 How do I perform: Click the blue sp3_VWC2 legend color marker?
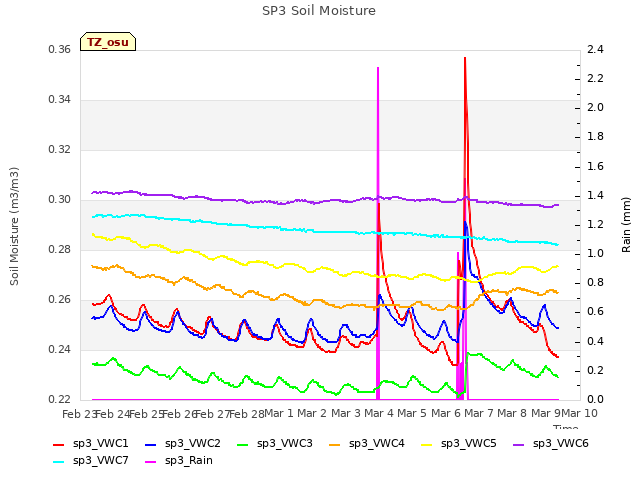pyautogui.click(x=151, y=444)
